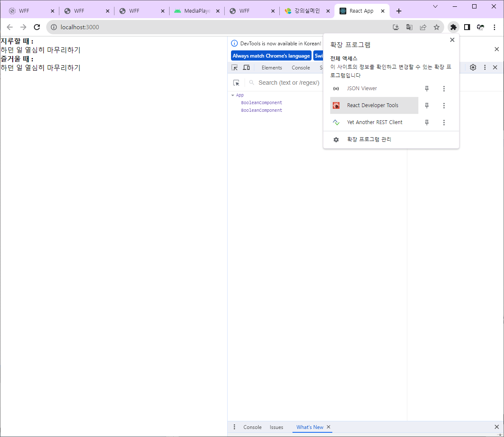Open the tab search dropdown arrow
The height and width of the screenshot is (437, 504).
pyautogui.click(x=435, y=6)
